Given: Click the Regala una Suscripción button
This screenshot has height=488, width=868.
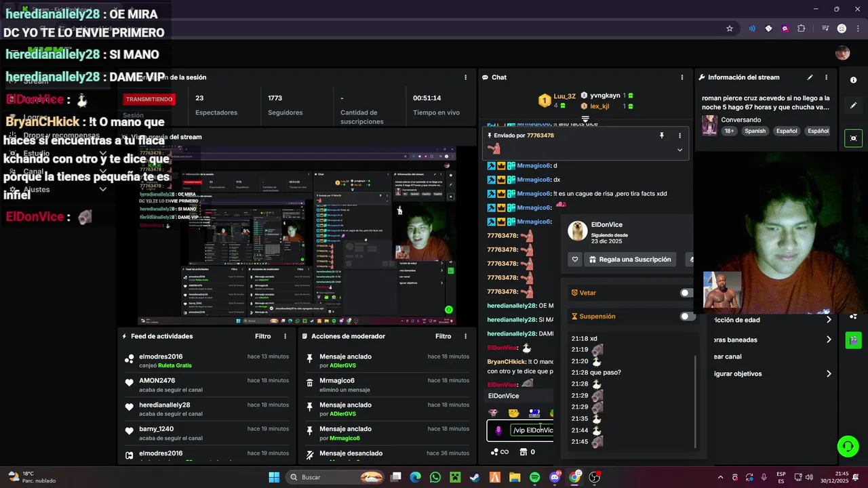Looking at the screenshot, I should tap(630, 260).
